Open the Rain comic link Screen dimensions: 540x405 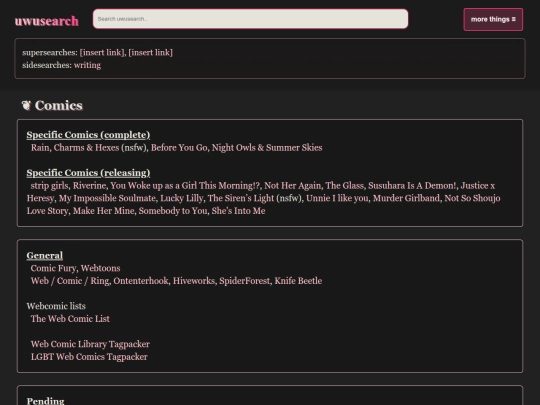click(40, 147)
